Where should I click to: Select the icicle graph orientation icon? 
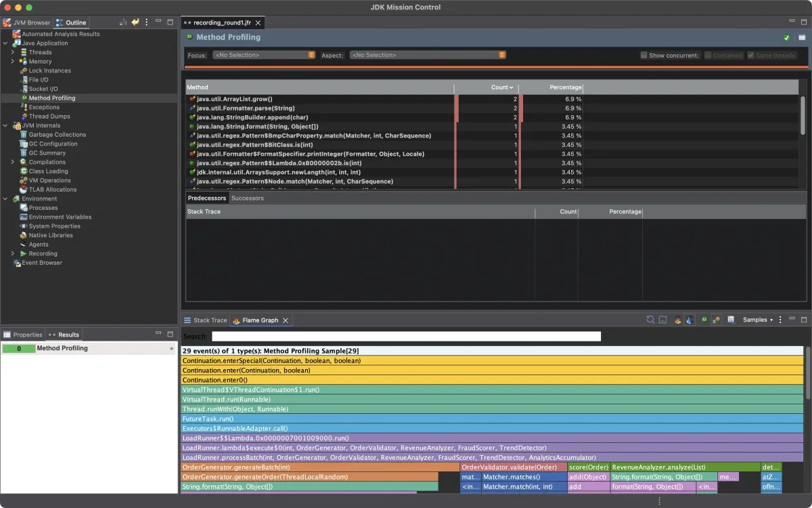(x=690, y=319)
